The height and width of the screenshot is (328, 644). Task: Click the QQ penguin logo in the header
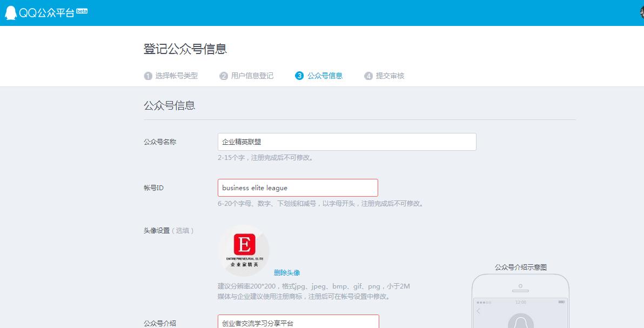point(10,11)
